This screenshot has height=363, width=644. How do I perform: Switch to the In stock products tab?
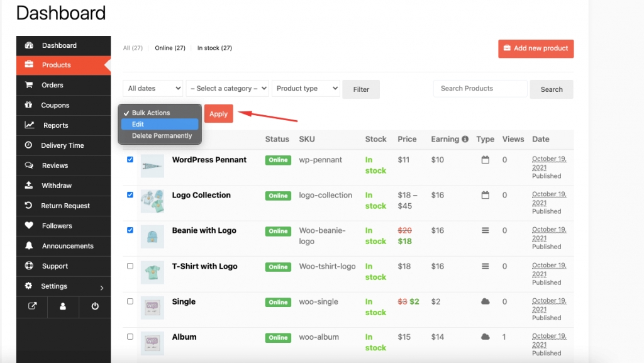214,47
